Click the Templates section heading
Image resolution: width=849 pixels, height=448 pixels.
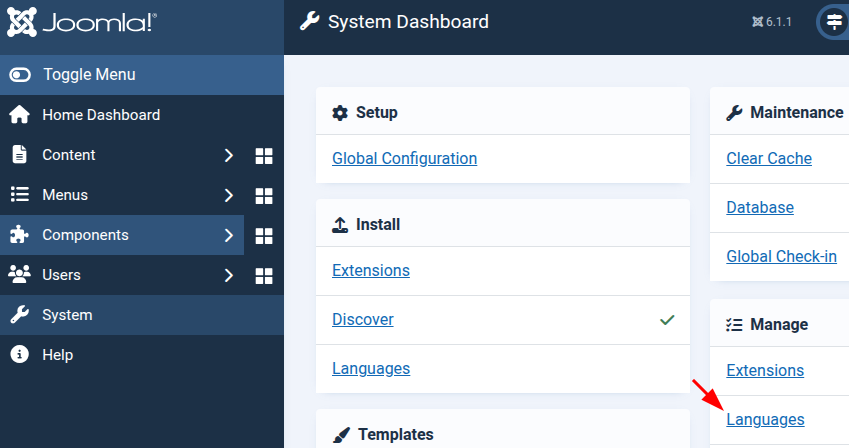point(396,434)
